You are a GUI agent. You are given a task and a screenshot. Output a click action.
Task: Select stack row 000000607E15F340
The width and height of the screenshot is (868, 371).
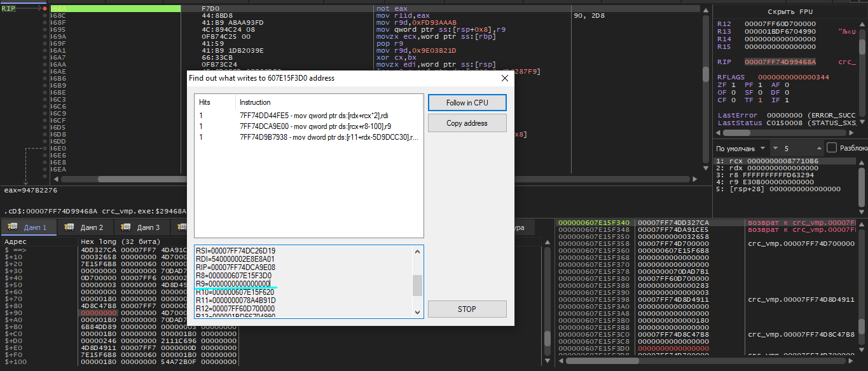tap(705, 222)
